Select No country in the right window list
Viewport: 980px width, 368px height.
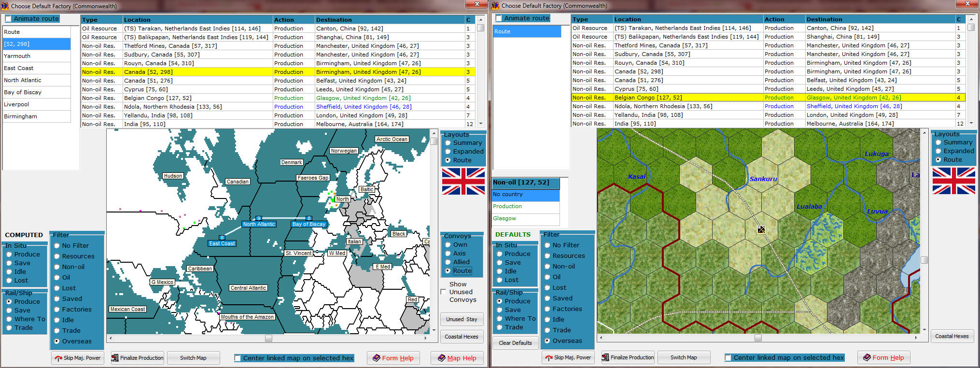point(526,195)
